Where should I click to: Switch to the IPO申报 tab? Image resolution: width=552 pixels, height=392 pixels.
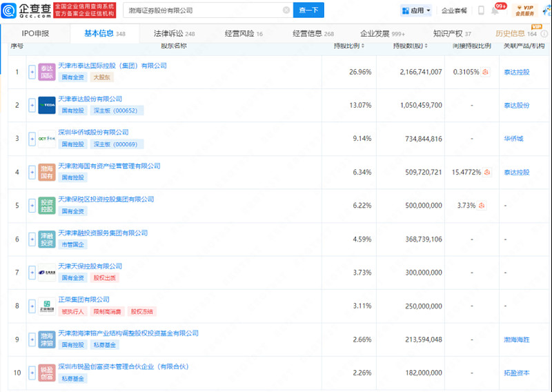point(35,33)
